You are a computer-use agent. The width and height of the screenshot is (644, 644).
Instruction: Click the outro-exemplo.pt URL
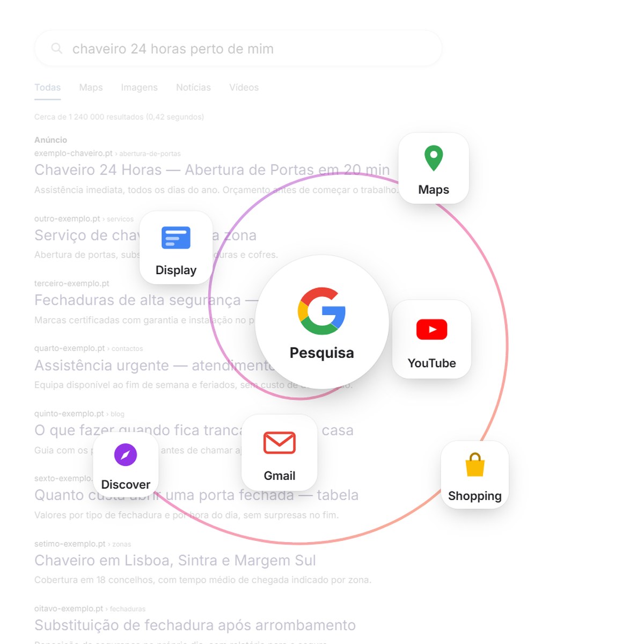(x=67, y=219)
